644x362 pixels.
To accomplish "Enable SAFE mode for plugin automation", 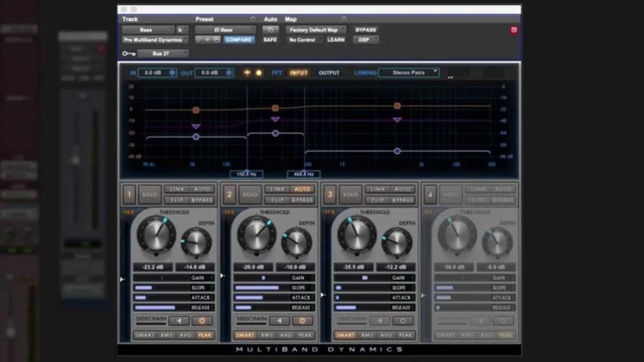I will pyautogui.click(x=270, y=40).
